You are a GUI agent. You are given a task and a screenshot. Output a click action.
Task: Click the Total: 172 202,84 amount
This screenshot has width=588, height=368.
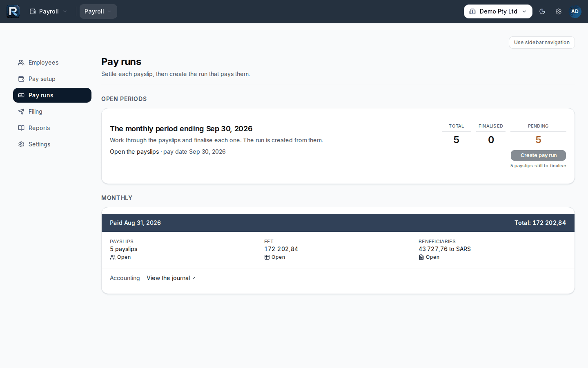click(x=540, y=223)
